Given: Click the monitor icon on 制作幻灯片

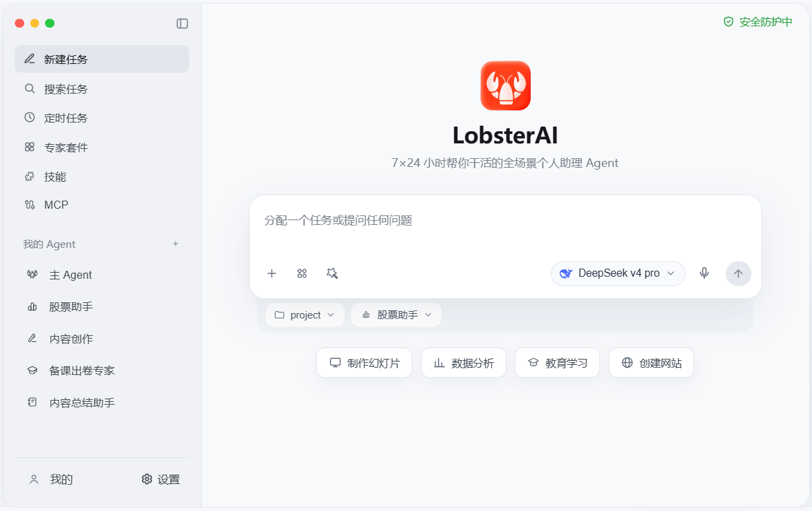Looking at the screenshot, I should (335, 363).
